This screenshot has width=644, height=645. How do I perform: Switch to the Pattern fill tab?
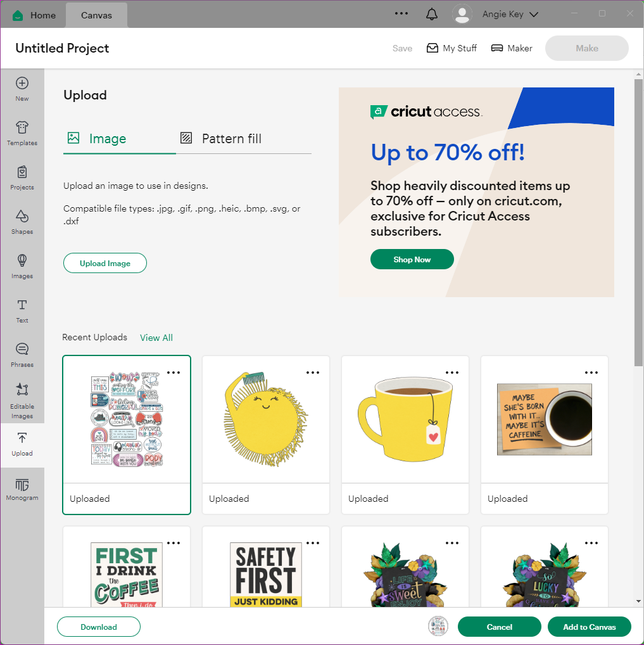pyautogui.click(x=221, y=139)
